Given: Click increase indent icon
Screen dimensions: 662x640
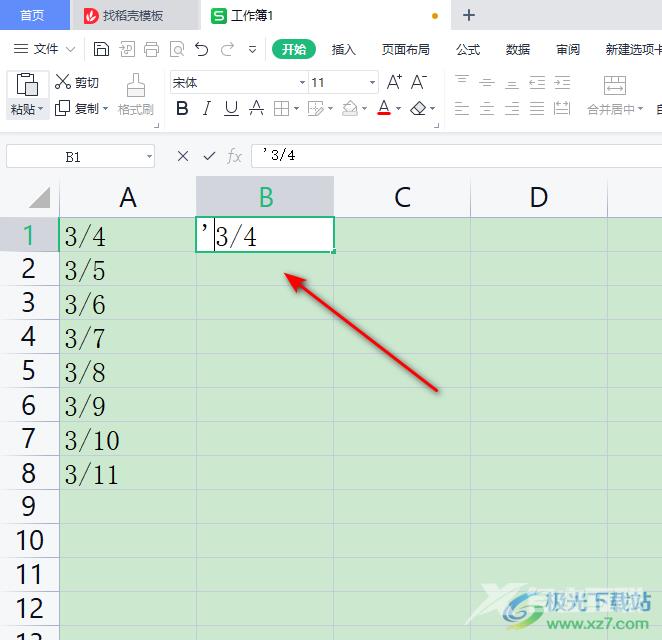Looking at the screenshot, I should 562,82.
